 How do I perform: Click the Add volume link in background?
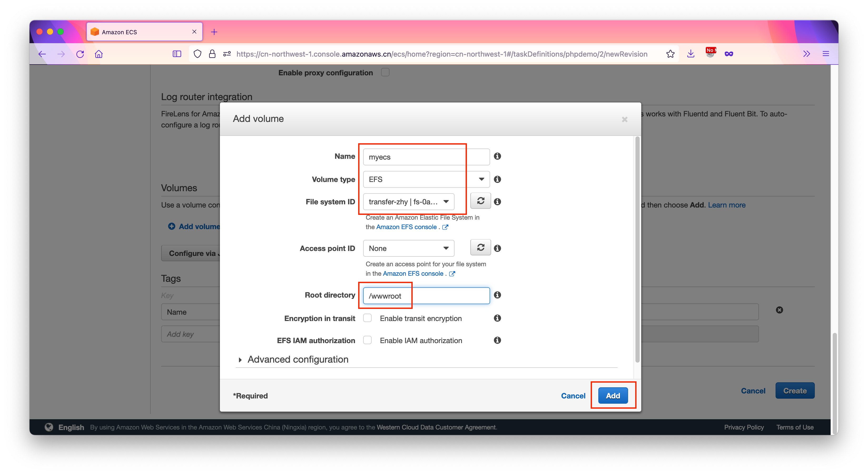[194, 227]
